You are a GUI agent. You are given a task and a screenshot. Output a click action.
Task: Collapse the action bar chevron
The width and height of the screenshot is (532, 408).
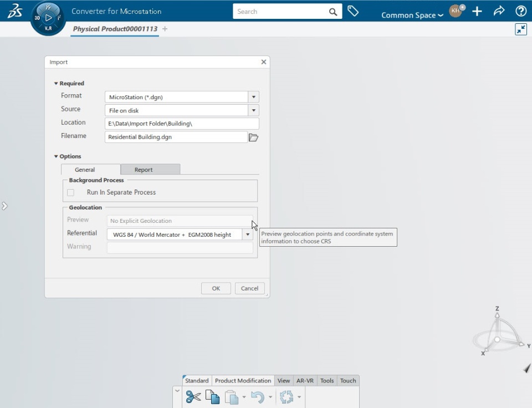click(177, 391)
